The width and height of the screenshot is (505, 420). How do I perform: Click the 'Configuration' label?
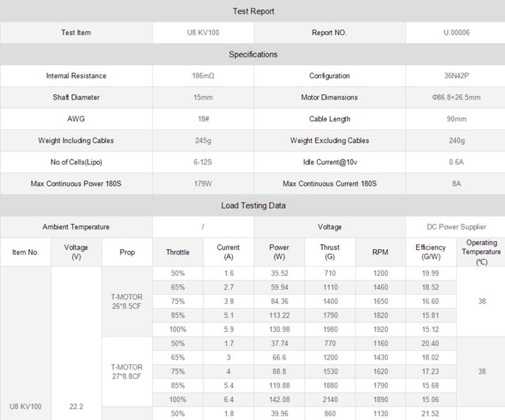[x=329, y=76]
